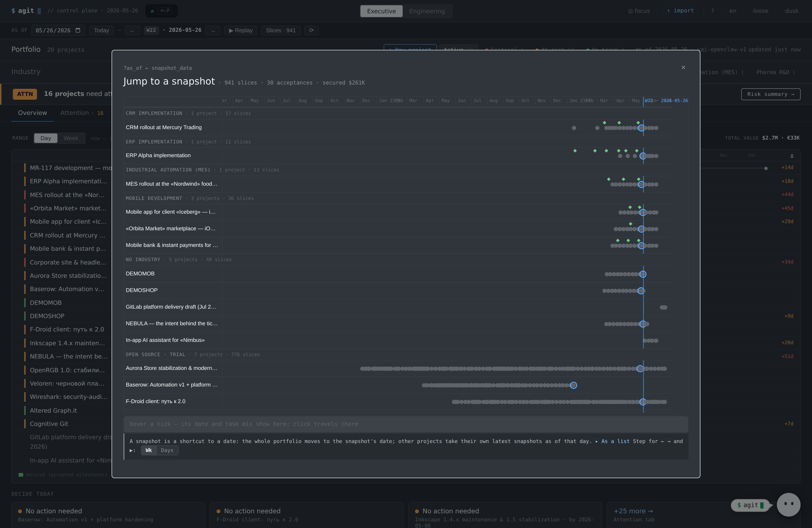
Task: Select current snapshot circle in MES rollout row
Action: pos(642,184)
